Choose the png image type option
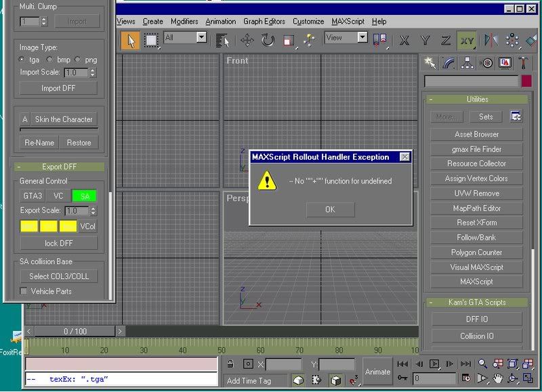 point(78,60)
